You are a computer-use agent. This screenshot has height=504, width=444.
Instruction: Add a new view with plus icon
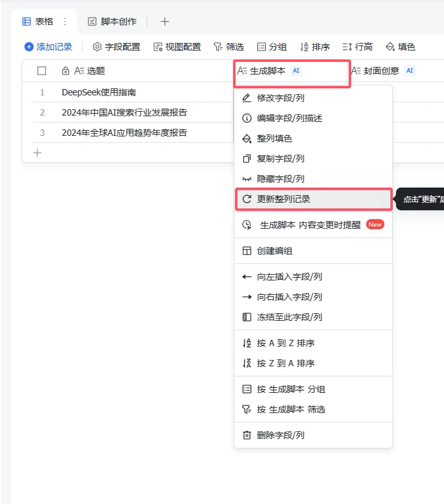(165, 21)
